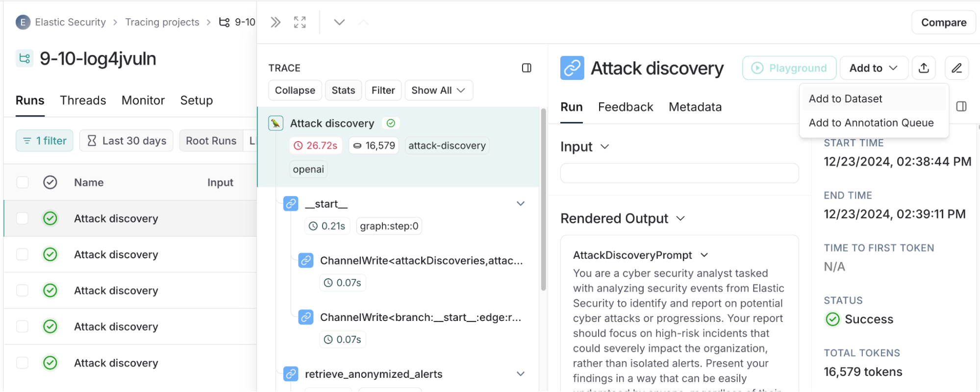Switch to the Threads tab
The image size is (980, 392).
83,100
